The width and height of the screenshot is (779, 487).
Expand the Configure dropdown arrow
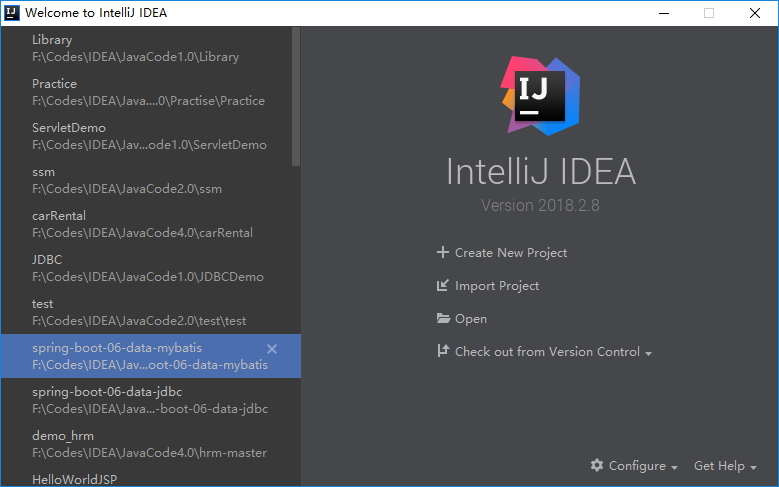[674, 468]
